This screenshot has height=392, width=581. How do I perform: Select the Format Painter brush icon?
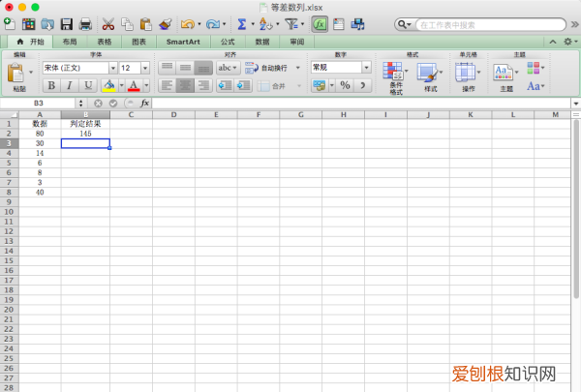click(x=165, y=23)
